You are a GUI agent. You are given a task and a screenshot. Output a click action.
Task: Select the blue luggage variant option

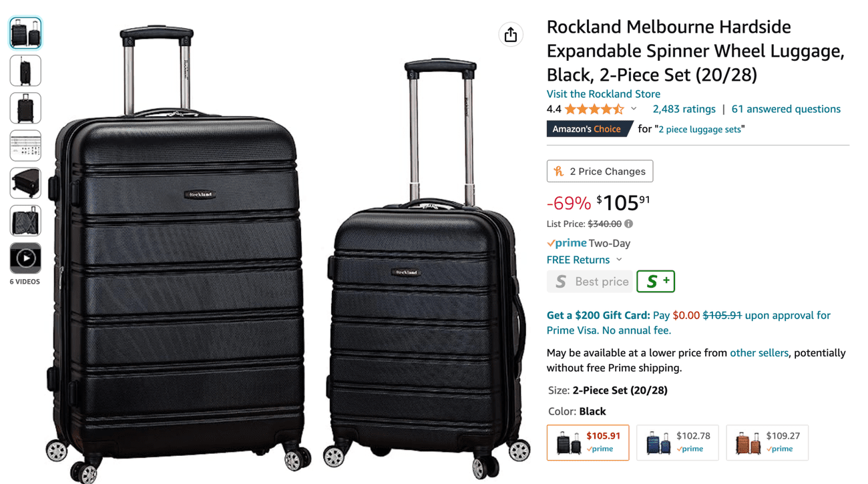pyautogui.click(x=677, y=442)
